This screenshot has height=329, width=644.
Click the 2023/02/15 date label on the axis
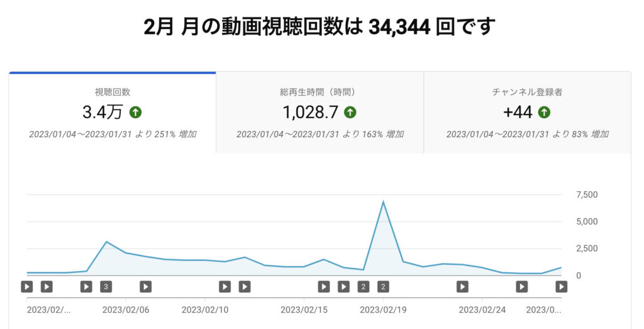(304, 309)
